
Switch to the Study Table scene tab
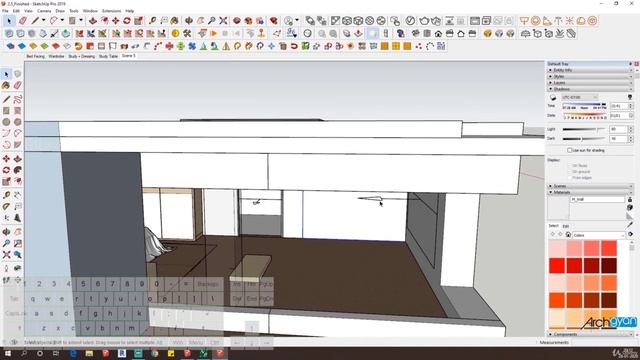pyautogui.click(x=108, y=56)
